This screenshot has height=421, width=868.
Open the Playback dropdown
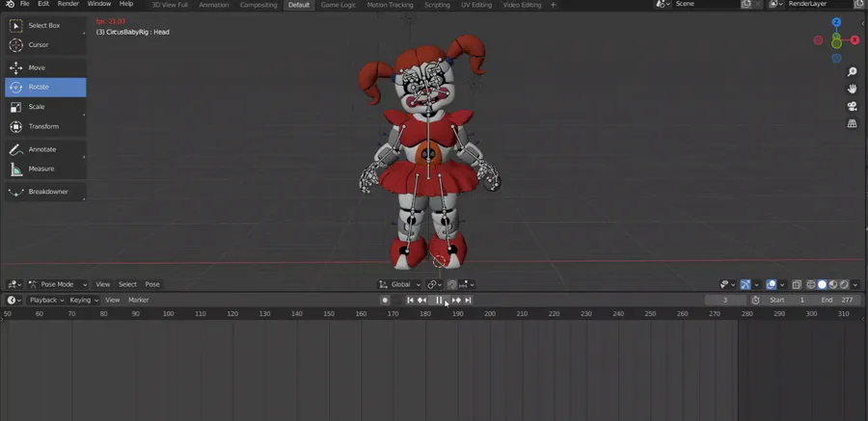[46, 300]
